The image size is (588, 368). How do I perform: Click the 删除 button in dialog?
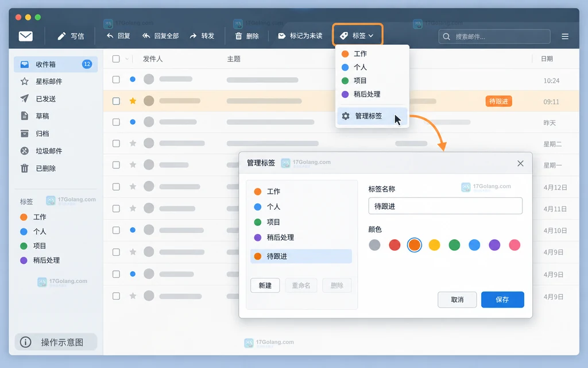pos(336,286)
